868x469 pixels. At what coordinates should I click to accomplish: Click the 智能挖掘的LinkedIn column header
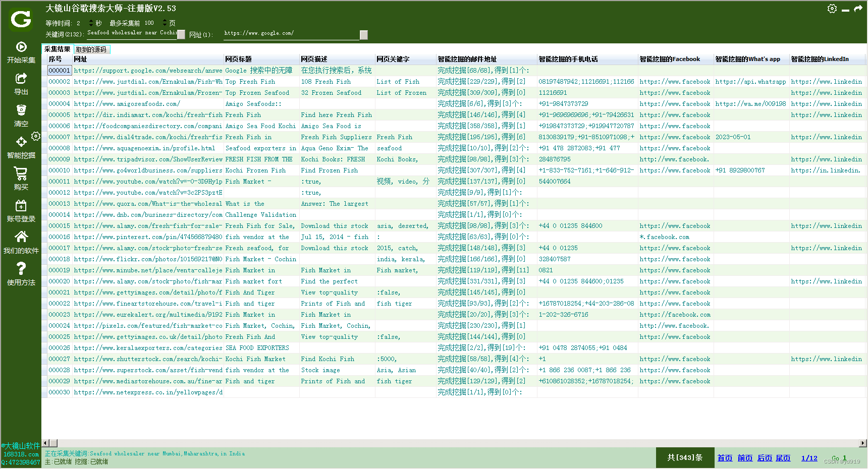pyautogui.click(x=827, y=59)
